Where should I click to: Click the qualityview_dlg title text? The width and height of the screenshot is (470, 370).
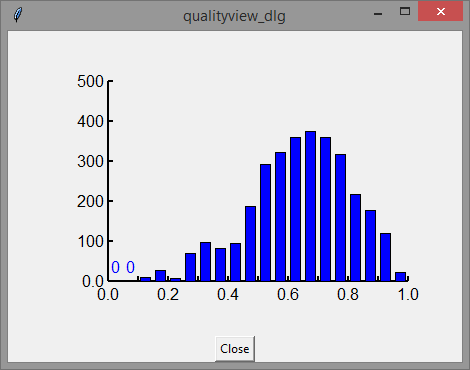point(234,16)
